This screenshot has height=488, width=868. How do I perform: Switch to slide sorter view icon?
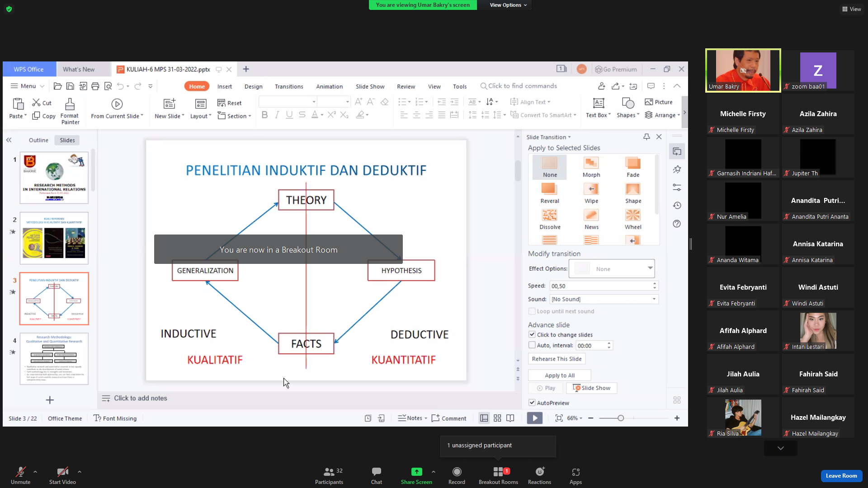[497, 418]
